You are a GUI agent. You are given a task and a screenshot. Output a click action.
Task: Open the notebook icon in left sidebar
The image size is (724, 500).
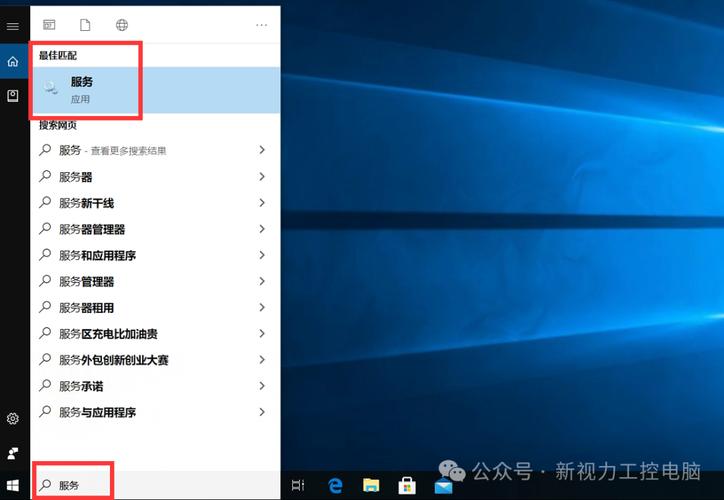coord(13,96)
